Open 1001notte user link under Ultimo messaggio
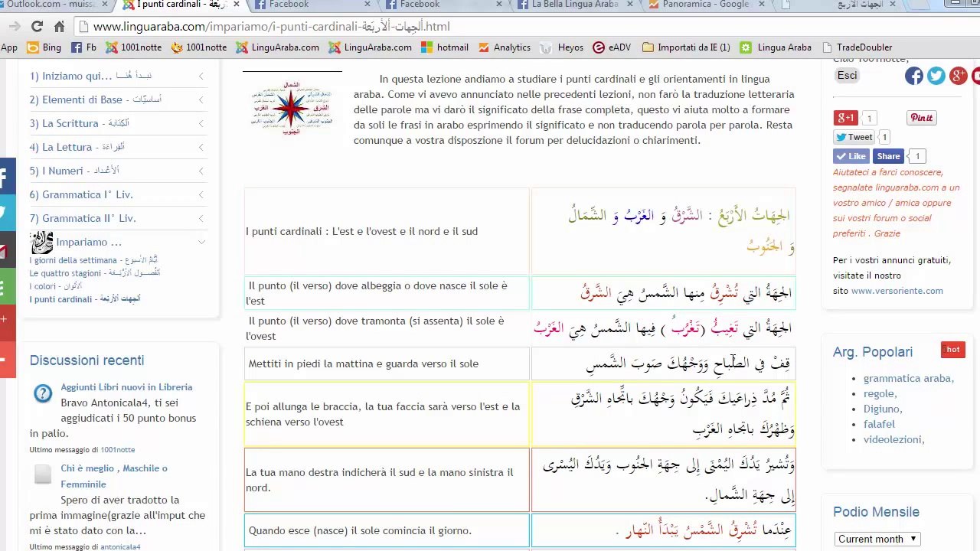This screenshot has width=980, height=551. coord(117,450)
